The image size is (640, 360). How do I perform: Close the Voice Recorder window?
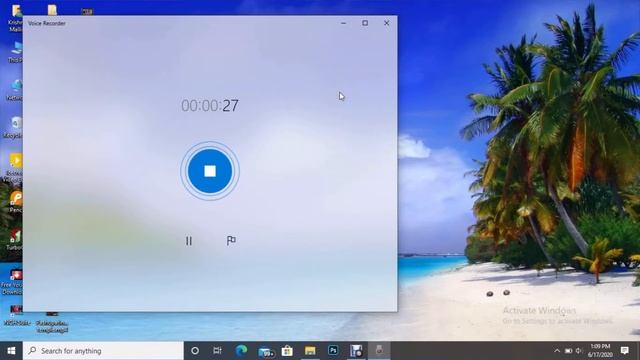387,23
